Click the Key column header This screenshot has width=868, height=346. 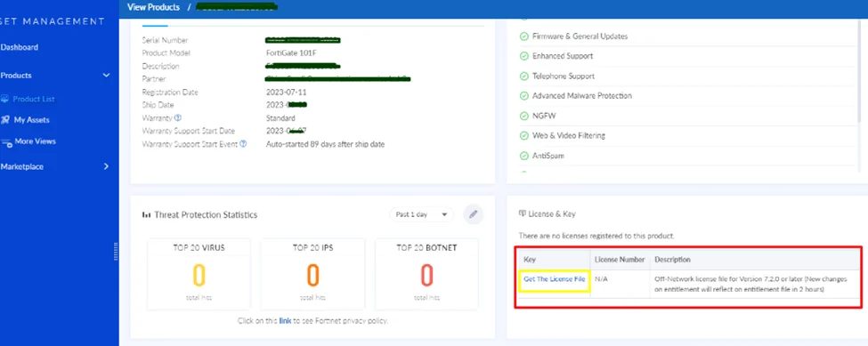click(x=530, y=259)
